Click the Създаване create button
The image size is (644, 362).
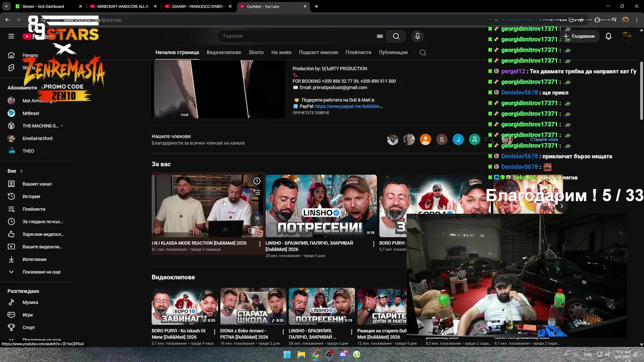pyautogui.click(x=579, y=36)
